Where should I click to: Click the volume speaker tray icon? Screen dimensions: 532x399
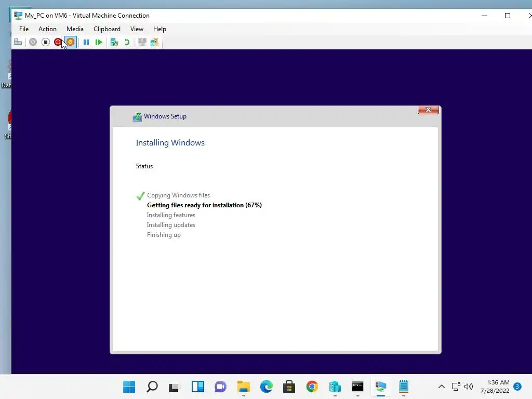click(469, 387)
